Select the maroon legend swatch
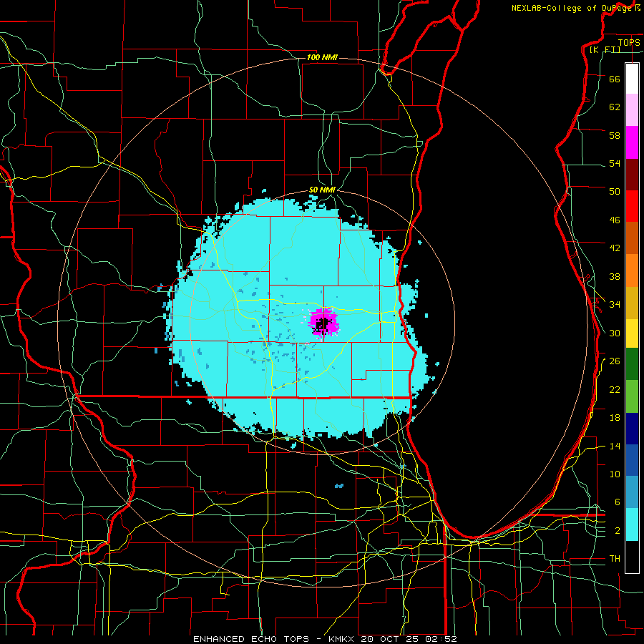This screenshot has height=644, width=644. point(632,174)
